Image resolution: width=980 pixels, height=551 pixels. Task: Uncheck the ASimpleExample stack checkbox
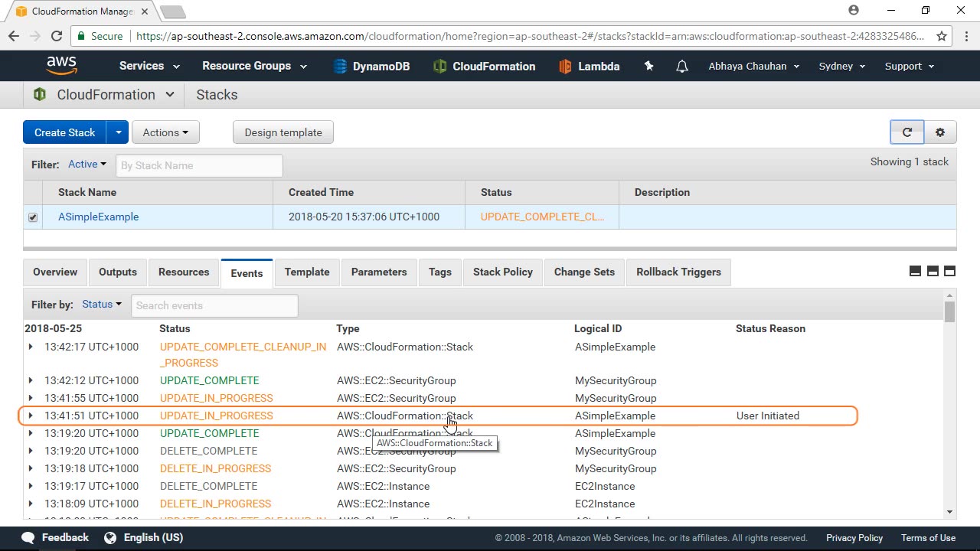pos(33,217)
